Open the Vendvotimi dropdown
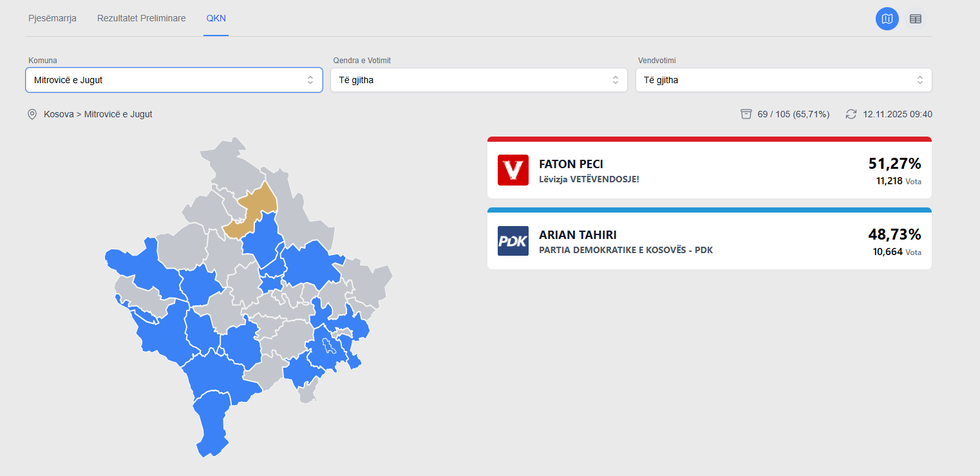This screenshot has height=476, width=980. pos(784,80)
